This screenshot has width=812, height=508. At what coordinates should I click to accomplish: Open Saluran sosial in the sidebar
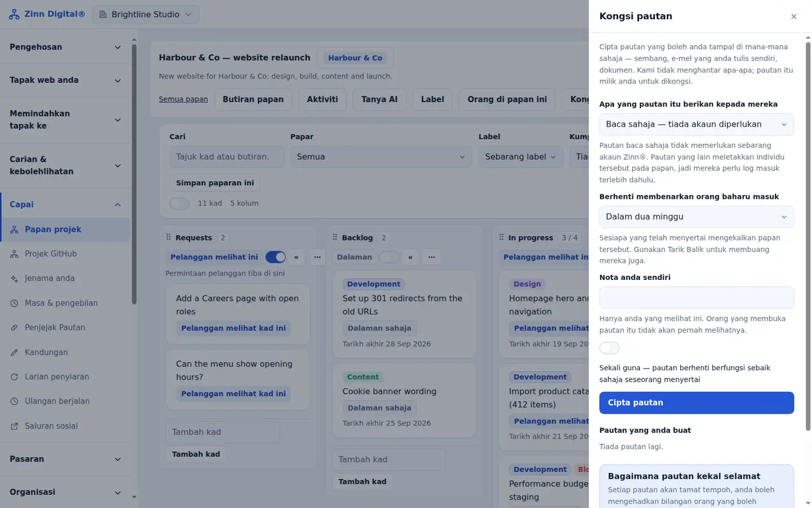point(65,426)
